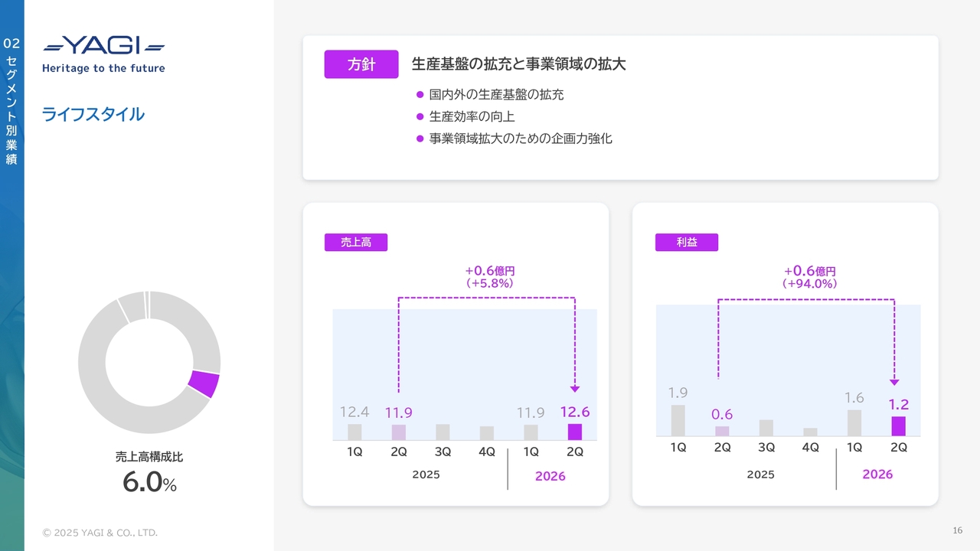Viewport: 980px width, 551px height.
Task: Select the 国内外の生産基盤の拡充 bullet point
Action: tap(496, 95)
